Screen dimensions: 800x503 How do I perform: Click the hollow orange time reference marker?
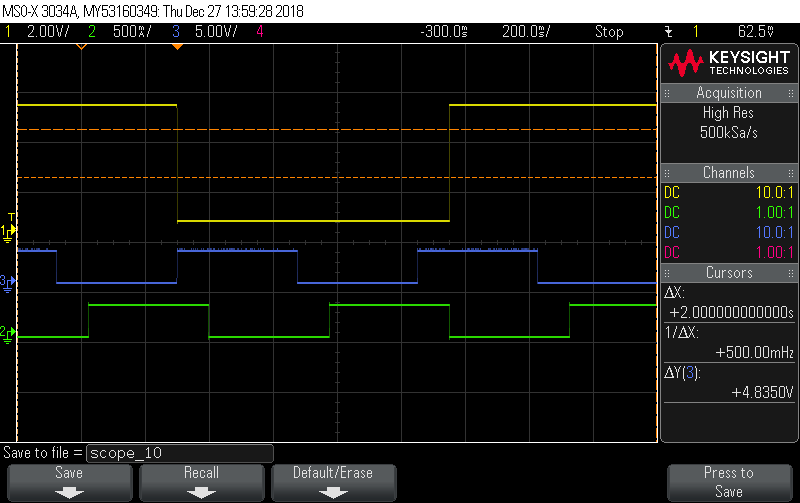81,47
